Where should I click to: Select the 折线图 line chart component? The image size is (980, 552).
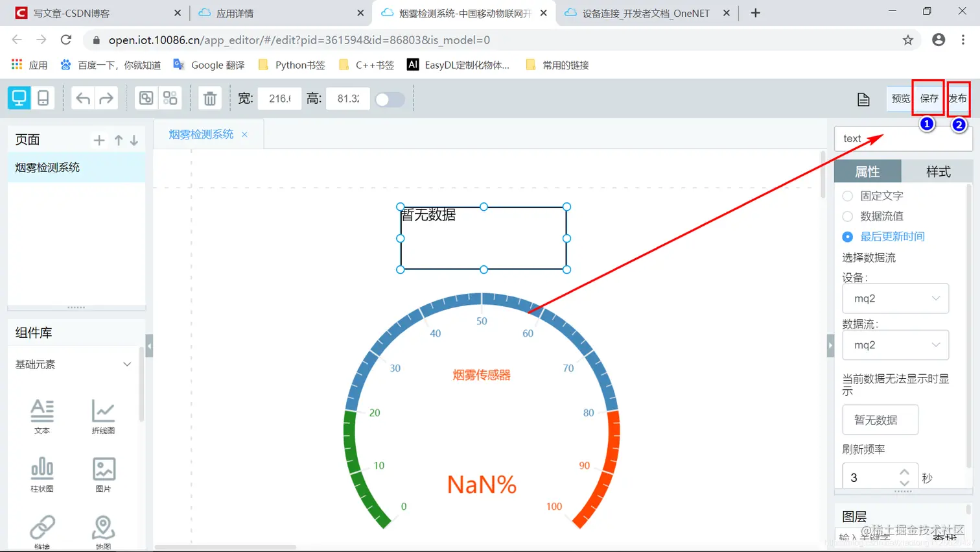[103, 416]
